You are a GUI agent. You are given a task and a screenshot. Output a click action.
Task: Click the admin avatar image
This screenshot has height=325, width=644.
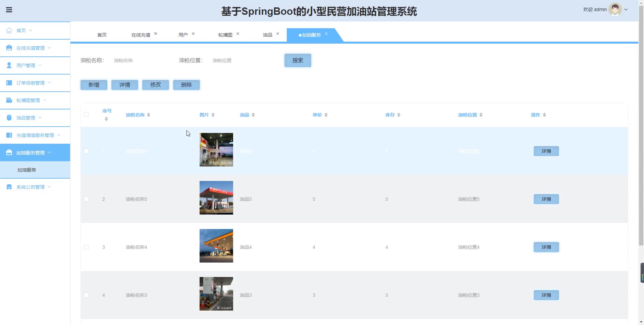point(615,9)
